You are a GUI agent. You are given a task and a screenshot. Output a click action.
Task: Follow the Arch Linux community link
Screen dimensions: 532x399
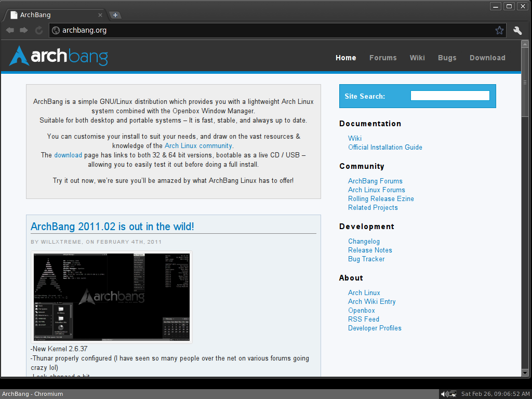(198, 146)
